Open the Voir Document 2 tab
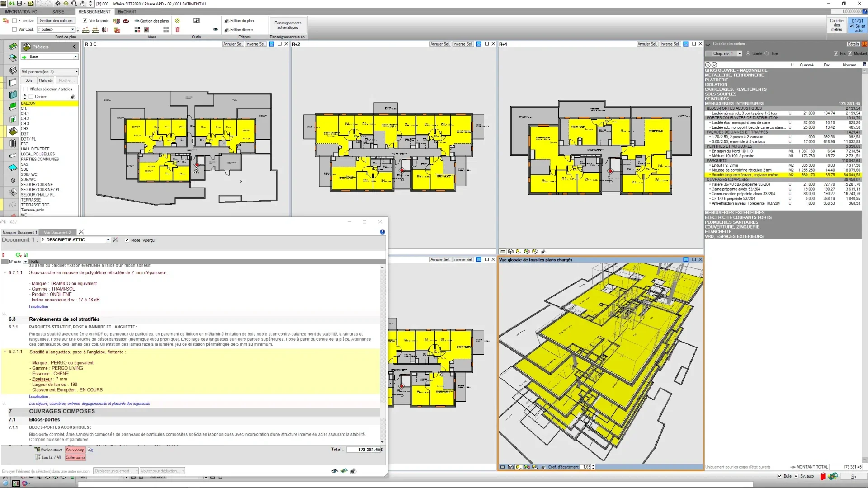 57,232
